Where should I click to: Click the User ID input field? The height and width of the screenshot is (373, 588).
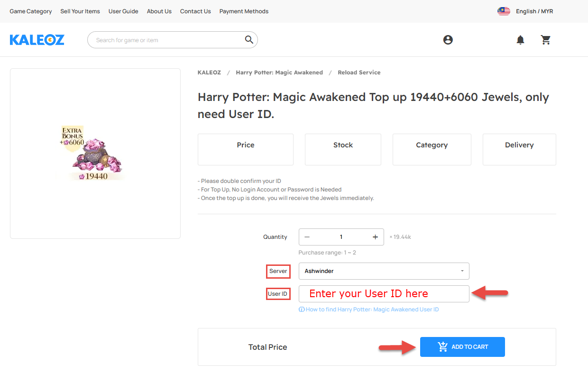click(x=384, y=294)
